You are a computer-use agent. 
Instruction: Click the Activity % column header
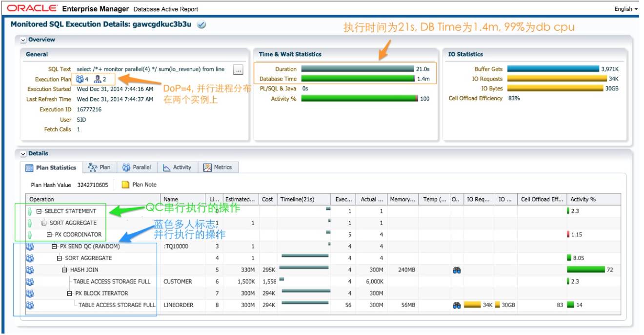594,200
